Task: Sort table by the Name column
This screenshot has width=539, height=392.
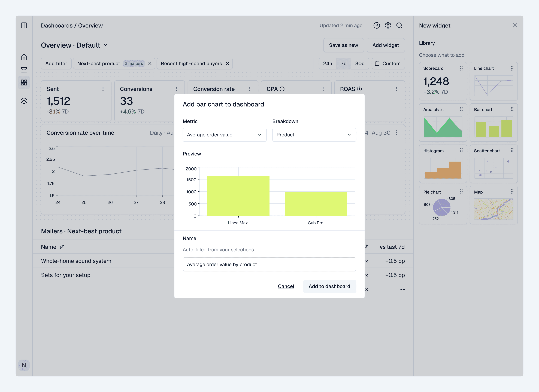Action: tap(62, 247)
